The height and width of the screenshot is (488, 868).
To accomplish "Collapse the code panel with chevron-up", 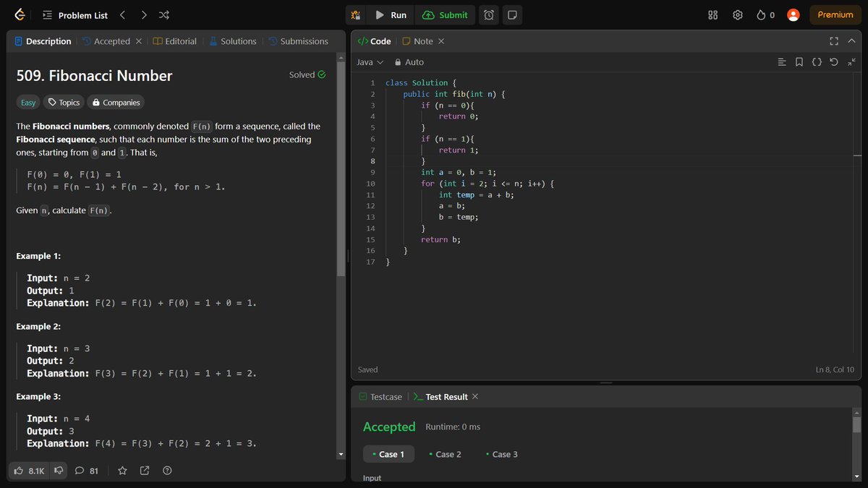I will [851, 41].
